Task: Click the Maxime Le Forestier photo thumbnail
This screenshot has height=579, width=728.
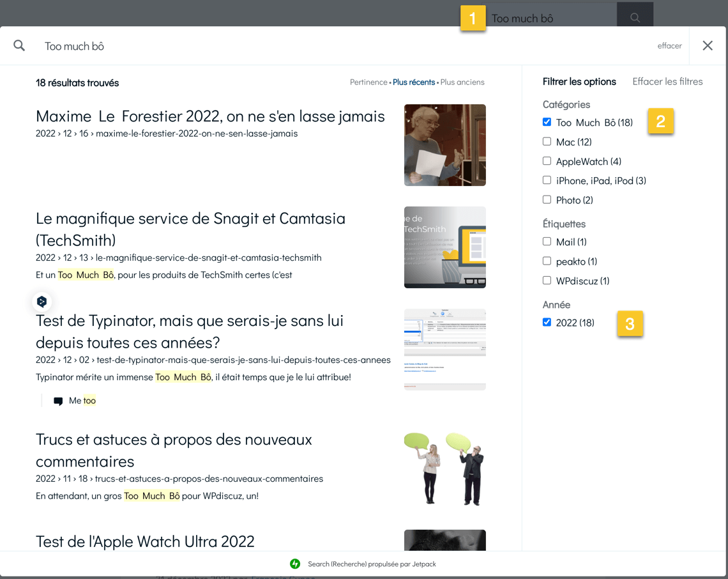Action: [x=445, y=145]
